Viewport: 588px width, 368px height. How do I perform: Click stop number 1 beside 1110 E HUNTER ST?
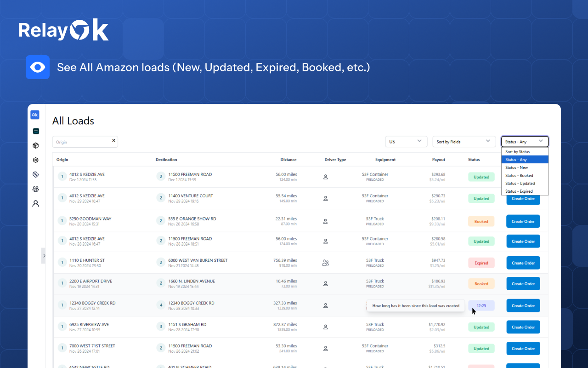tap(62, 262)
